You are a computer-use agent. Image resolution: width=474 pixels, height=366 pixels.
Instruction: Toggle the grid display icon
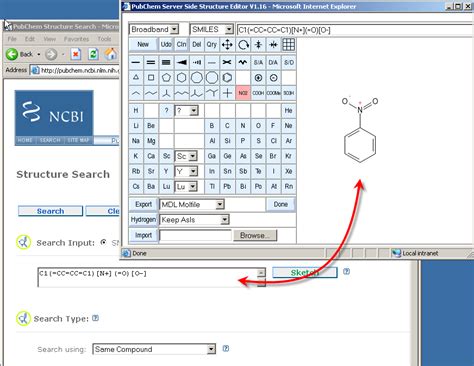tap(289, 45)
